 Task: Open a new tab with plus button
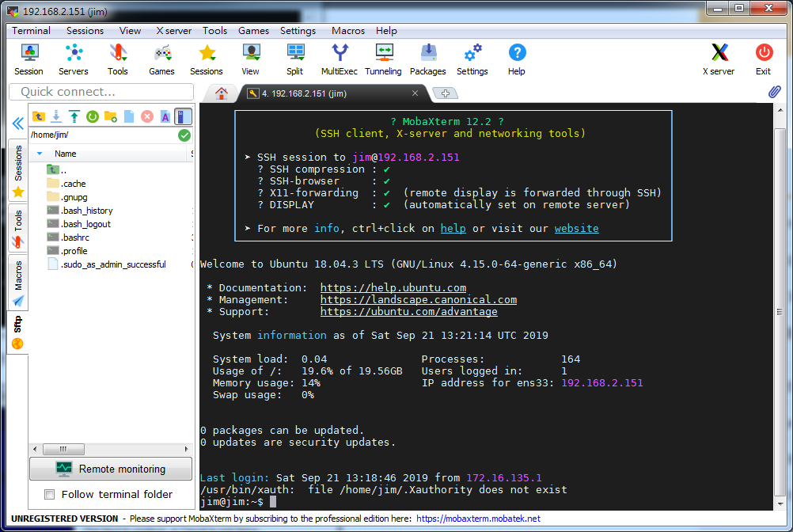point(446,93)
